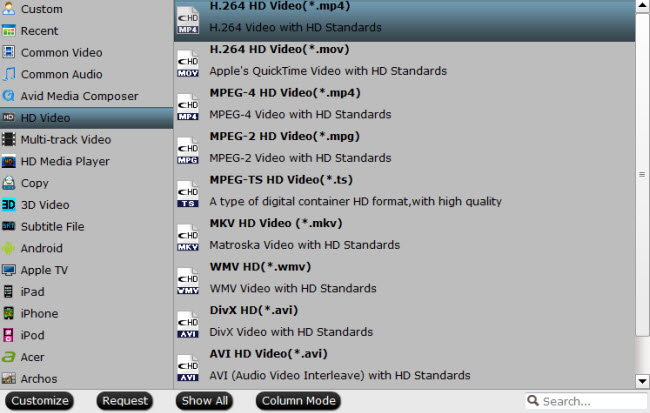Viewport: 650px width, 413px height.
Task: Click the Customize button
Action: coord(39,401)
